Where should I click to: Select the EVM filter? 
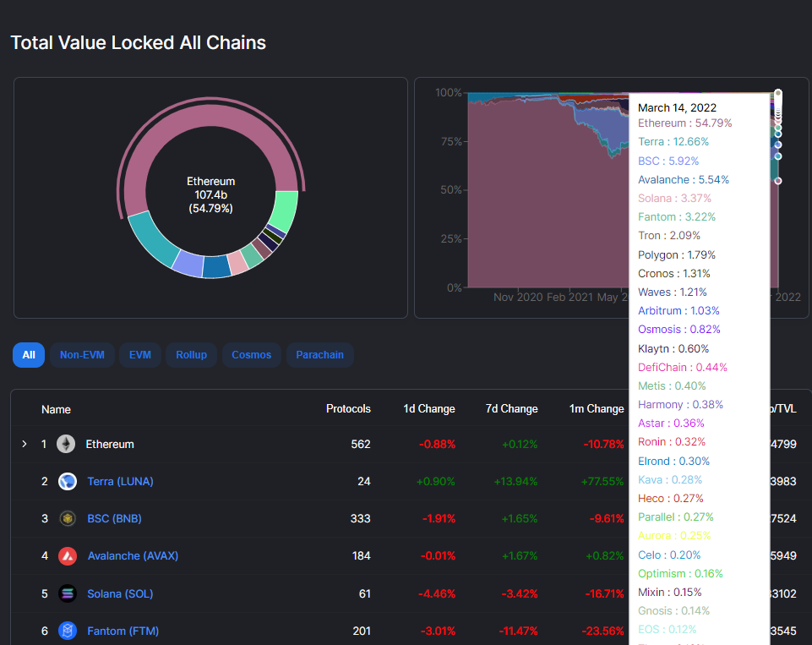(139, 355)
